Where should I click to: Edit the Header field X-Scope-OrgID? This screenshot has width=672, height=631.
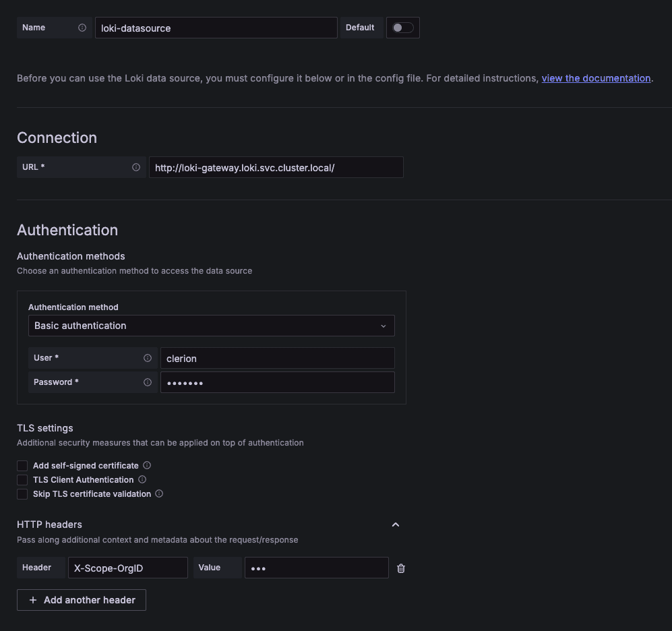point(127,568)
